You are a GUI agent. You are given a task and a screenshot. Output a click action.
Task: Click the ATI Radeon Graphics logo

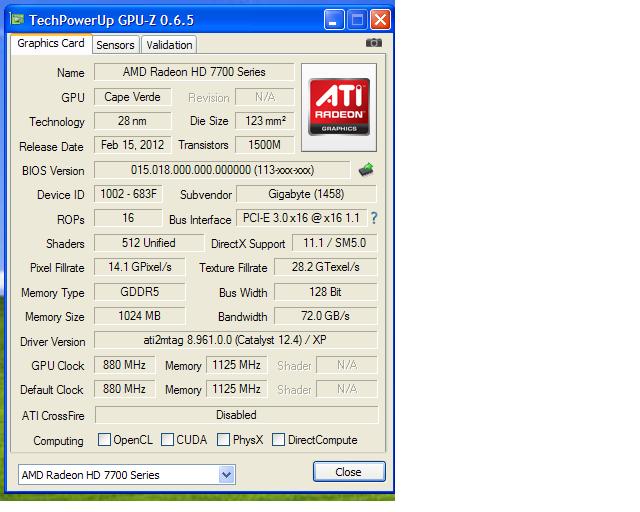pos(339,107)
